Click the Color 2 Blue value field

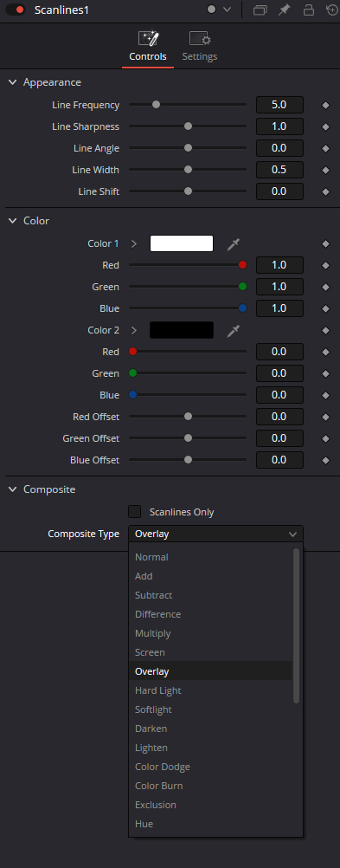[279, 395]
